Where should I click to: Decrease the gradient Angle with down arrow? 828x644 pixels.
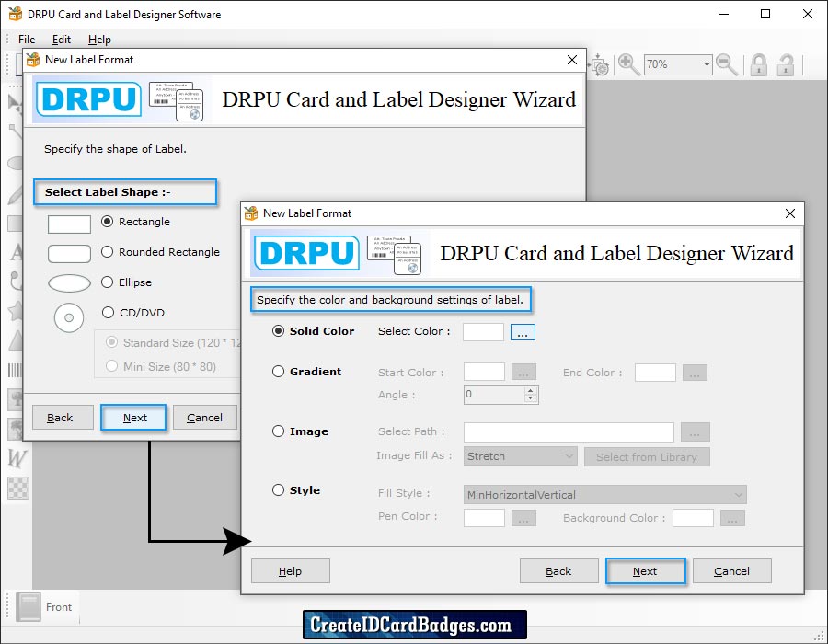[531, 398]
